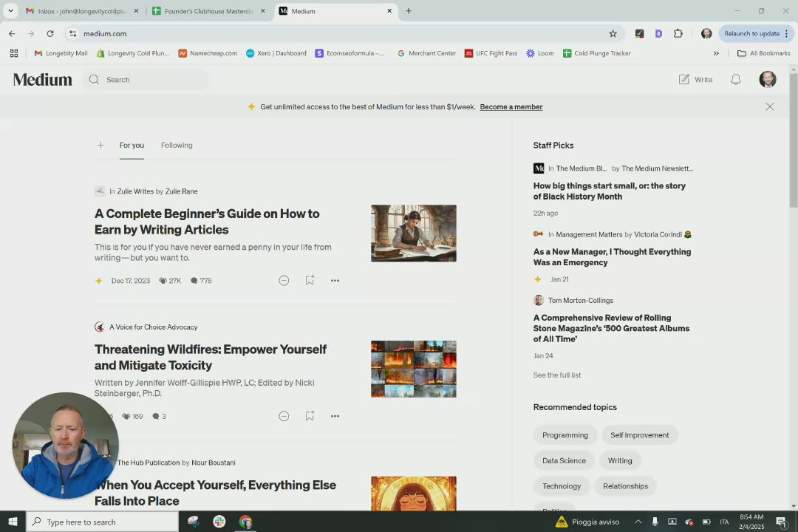Open the Medium notifications bell
Image resolution: width=798 pixels, height=532 pixels.
(x=736, y=80)
